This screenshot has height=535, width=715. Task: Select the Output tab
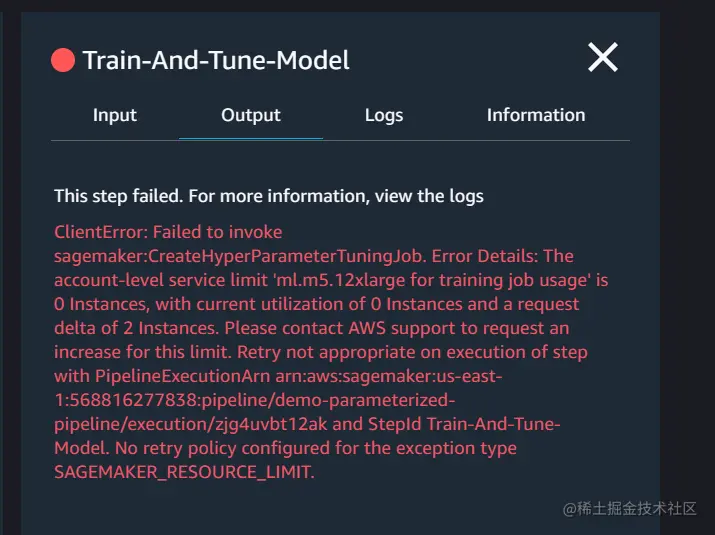(x=251, y=115)
